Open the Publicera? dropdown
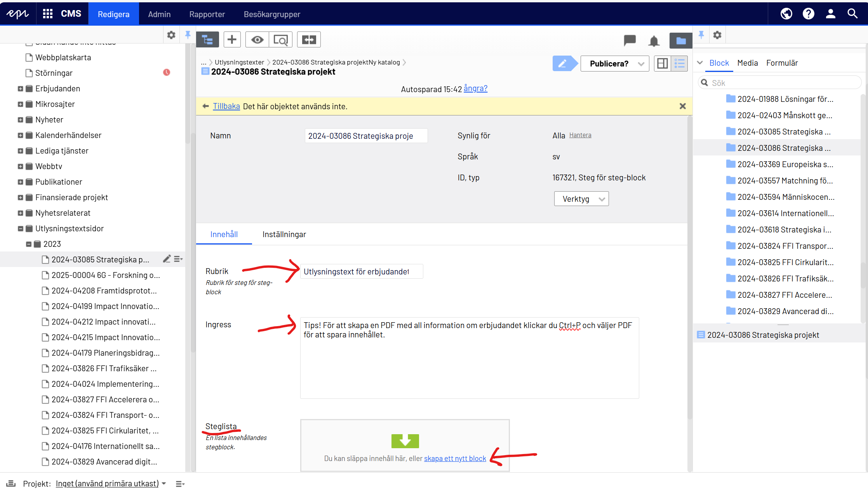Screen dimensions: 868x489 click(x=614, y=64)
